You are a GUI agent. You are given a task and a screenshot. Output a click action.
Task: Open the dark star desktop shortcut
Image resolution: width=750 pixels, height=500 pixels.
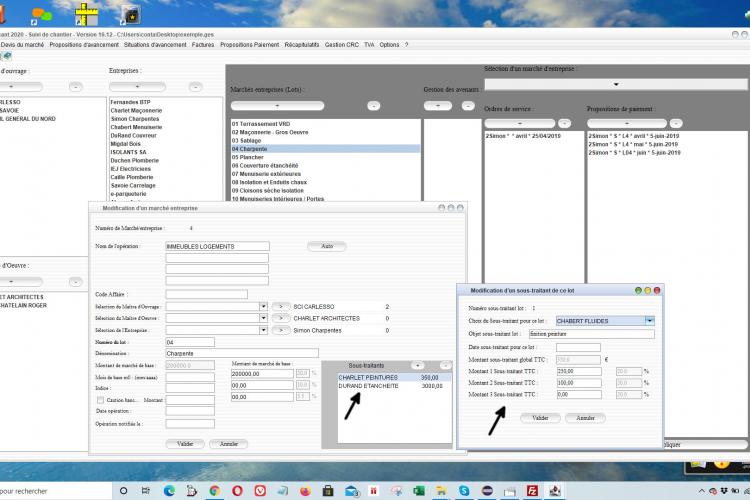(x=130, y=15)
